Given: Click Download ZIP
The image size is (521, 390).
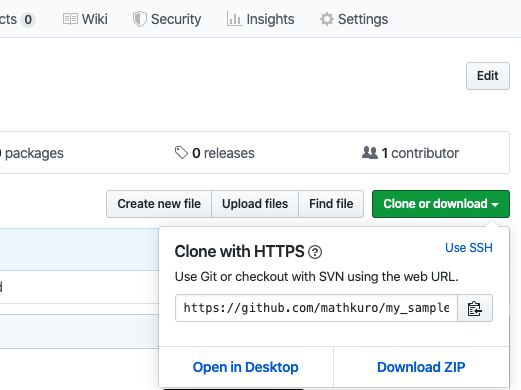Looking at the screenshot, I should click(x=421, y=367).
